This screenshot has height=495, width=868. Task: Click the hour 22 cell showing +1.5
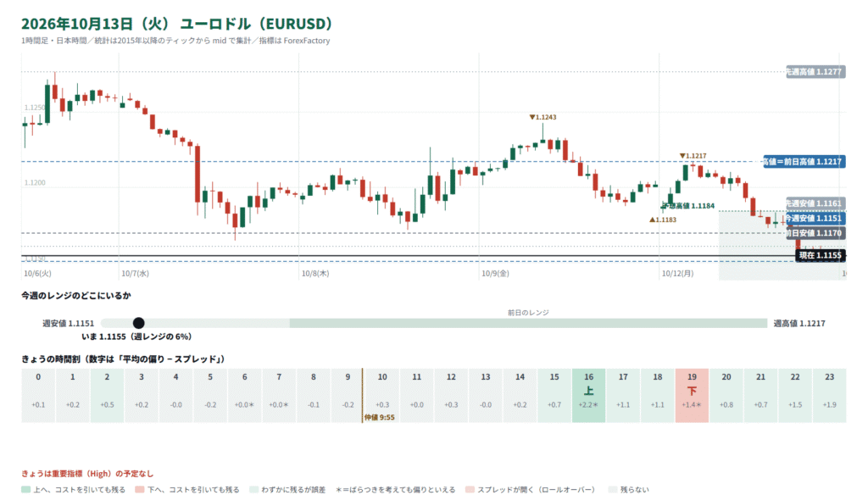pyautogui.click(x=795, y=395)
